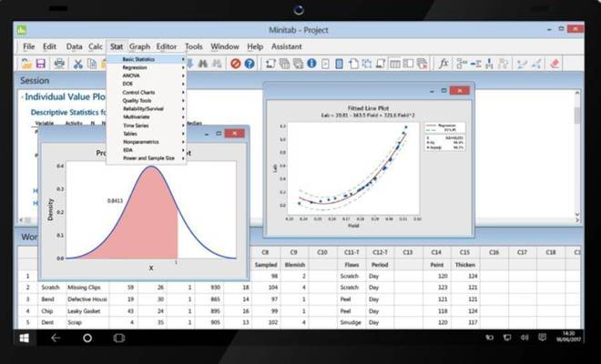Open the Window menu
Viewport: 601px width, 364px height.
[225, 46]
